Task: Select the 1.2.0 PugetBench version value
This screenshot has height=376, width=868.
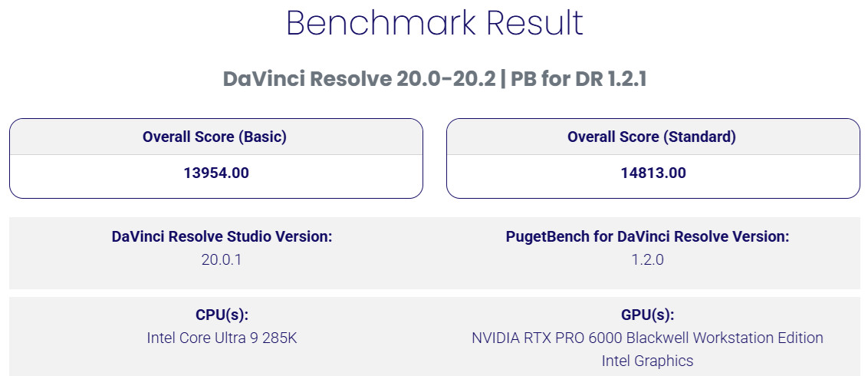Action: tap(648, 260)
